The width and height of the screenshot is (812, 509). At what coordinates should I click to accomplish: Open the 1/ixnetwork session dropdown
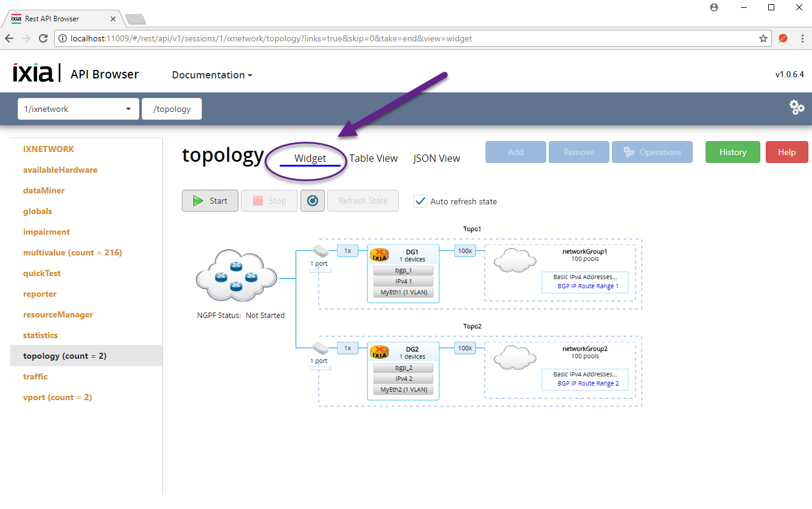coord(77,109)
